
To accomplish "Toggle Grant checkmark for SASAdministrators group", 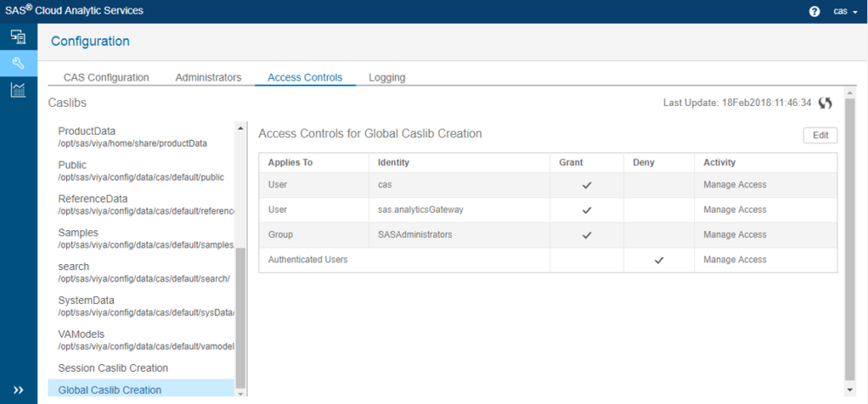I will [x=587, y=235].
